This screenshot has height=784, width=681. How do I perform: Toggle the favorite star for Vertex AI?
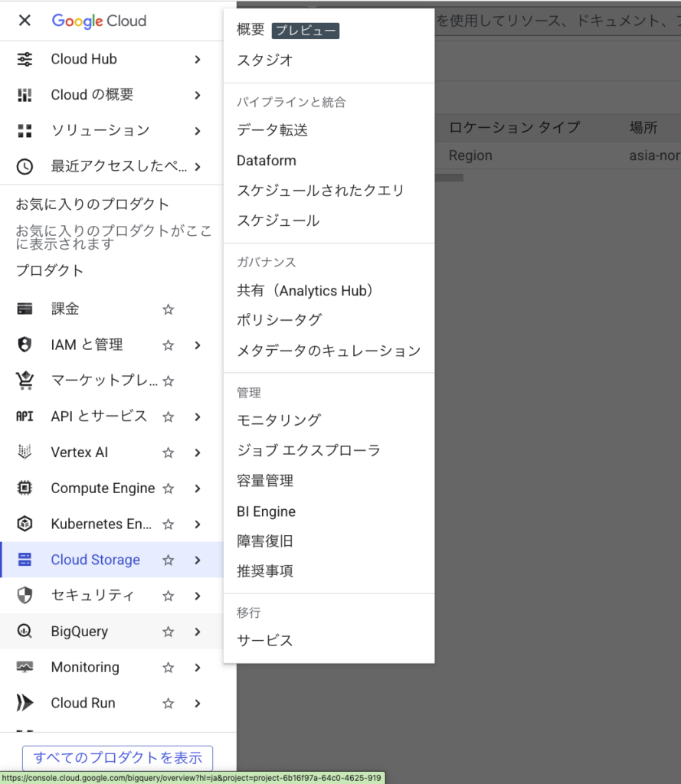pyautogui.click(x=169, y=452)
